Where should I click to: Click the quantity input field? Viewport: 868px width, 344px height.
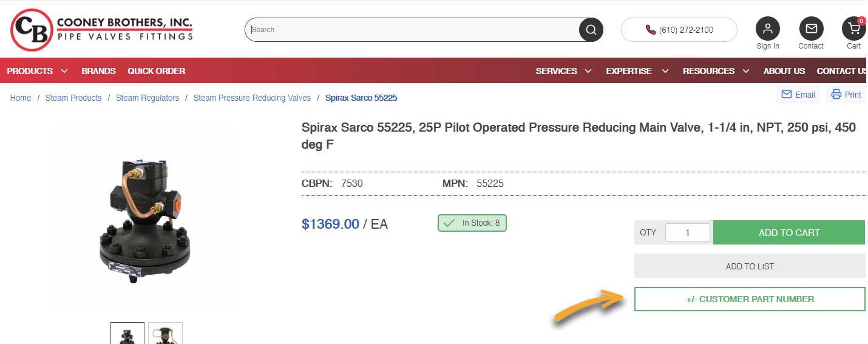pos(687,232)
